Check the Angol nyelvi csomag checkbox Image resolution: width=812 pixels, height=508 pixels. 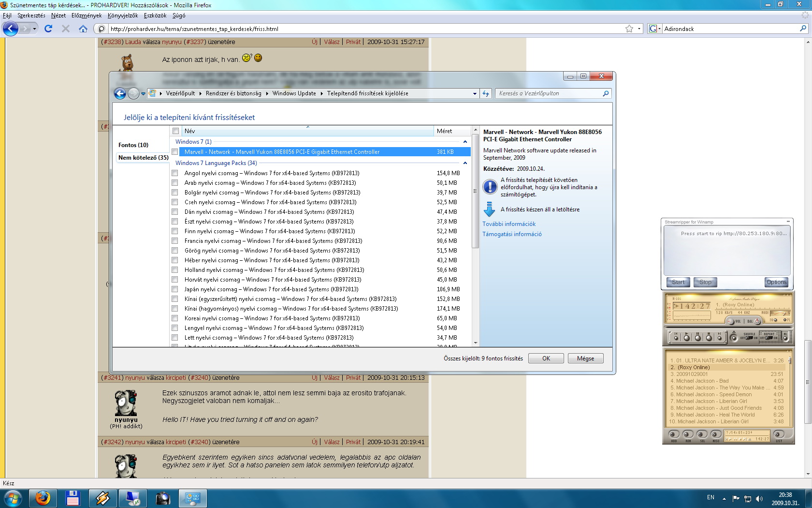(175, 173)
